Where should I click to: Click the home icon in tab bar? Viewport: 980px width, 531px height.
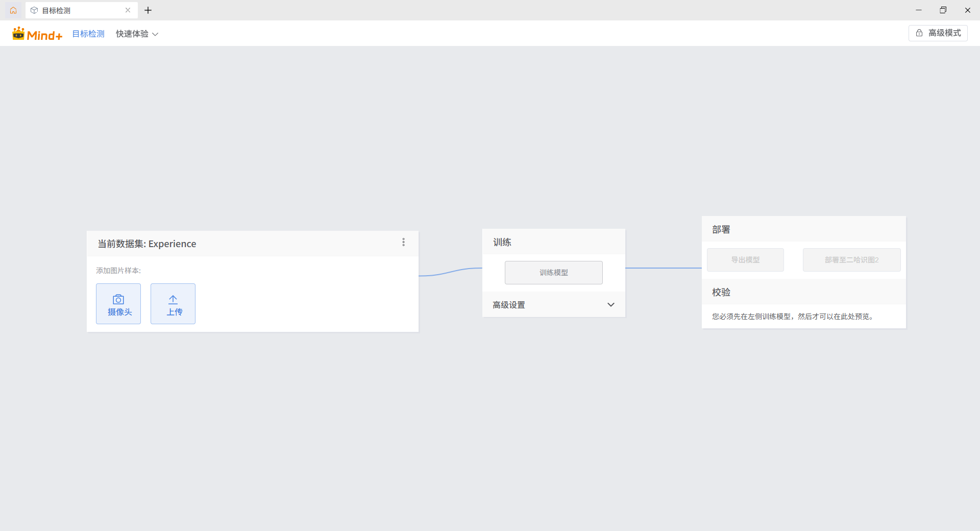click(13, 10)
